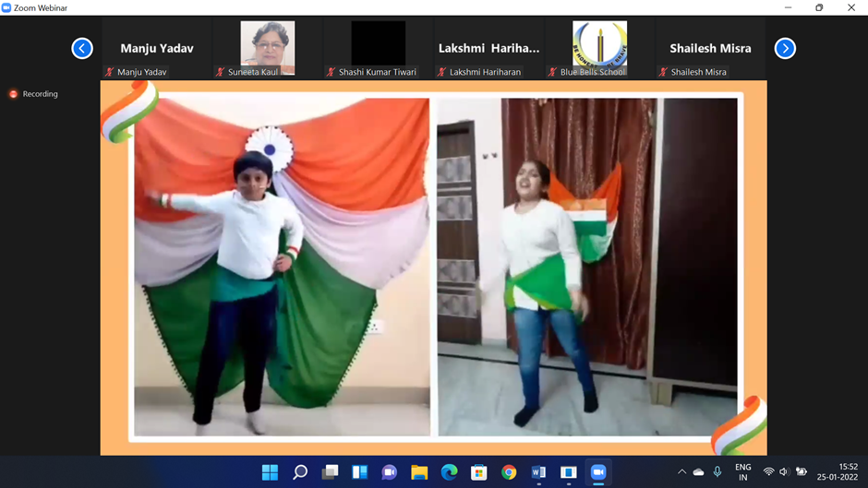Open Windows Search in taskbar
This screenshot has width=868, height=488.
(x=300, y=472)
